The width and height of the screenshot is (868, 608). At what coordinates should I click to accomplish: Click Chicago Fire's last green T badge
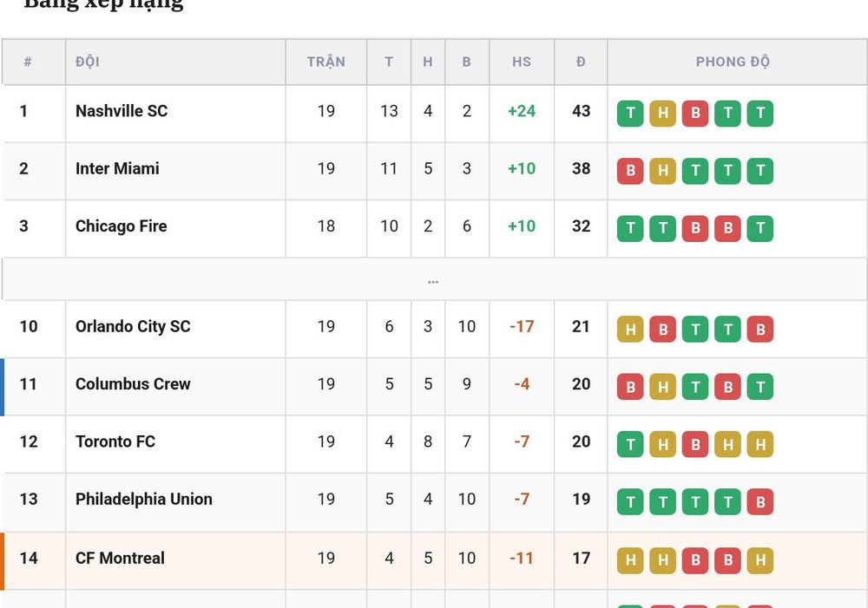tap(760, 228)
